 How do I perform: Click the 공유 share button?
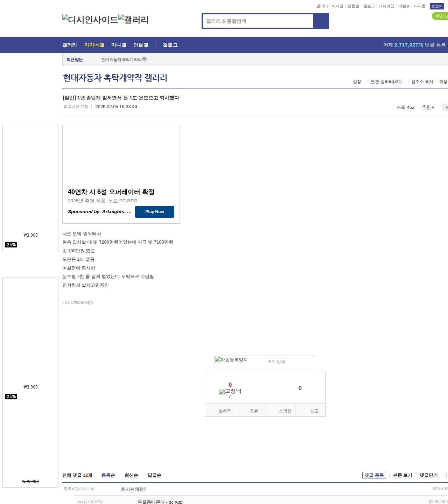(x=254, y=411)
